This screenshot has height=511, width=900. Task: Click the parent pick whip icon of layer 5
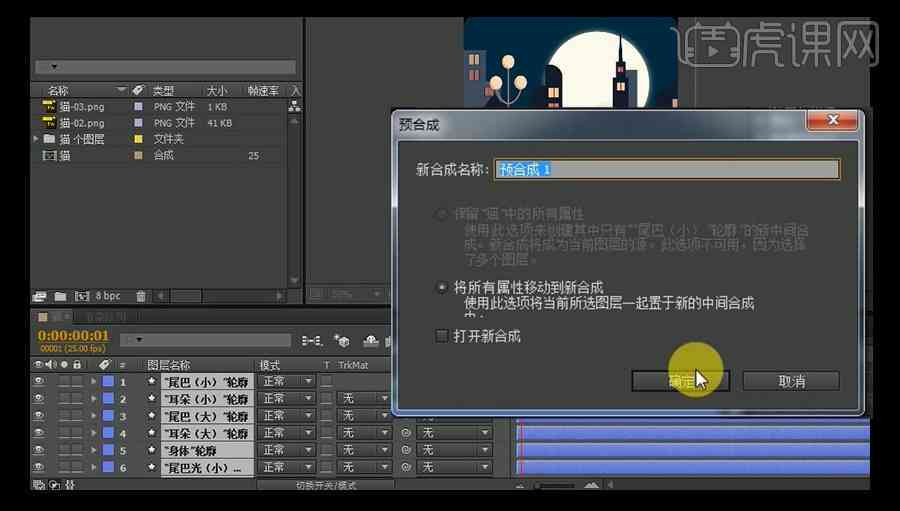(x=406, y=450)
